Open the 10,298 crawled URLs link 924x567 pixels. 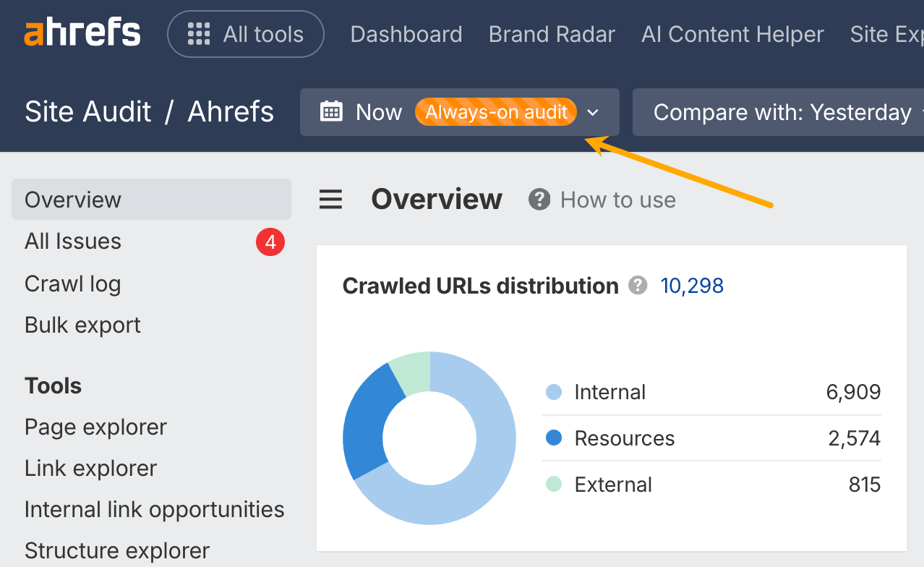[x=691, y=286]
